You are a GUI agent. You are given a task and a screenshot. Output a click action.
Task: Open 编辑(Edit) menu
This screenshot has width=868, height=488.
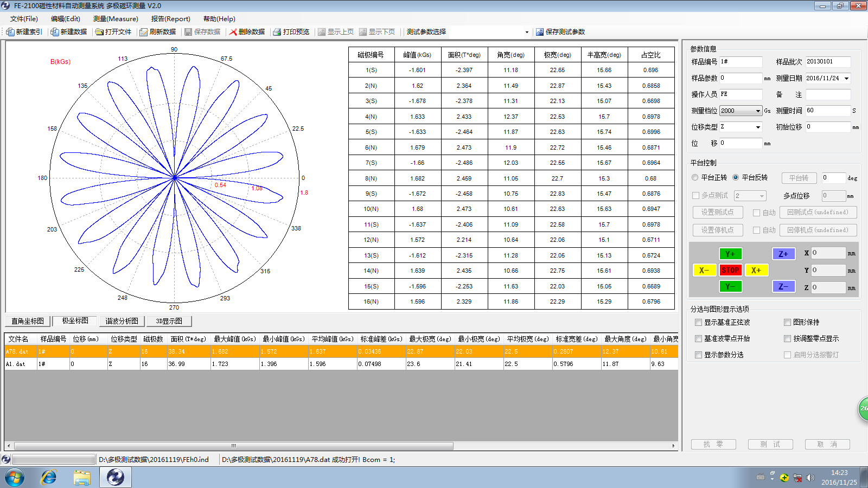(x=66, y=18)
